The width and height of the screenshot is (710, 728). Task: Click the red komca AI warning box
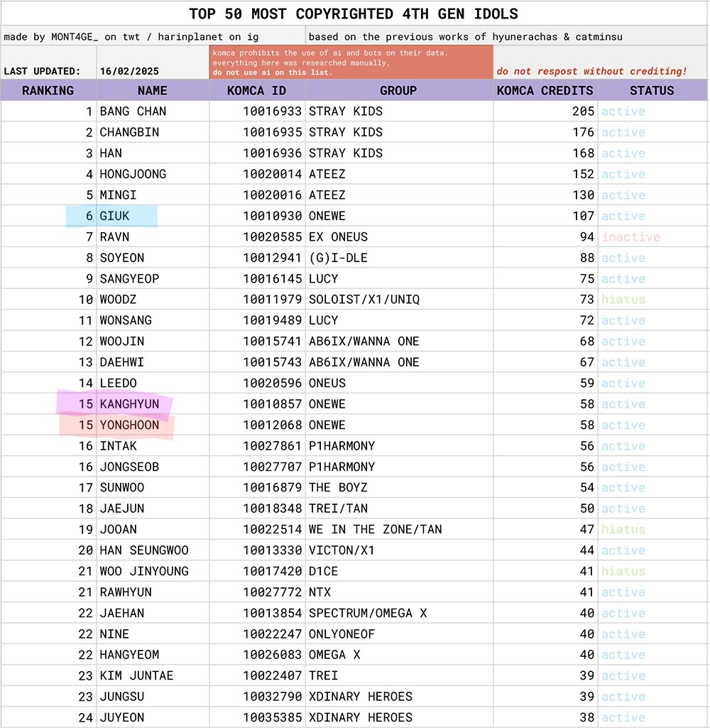tap(351, 63)
